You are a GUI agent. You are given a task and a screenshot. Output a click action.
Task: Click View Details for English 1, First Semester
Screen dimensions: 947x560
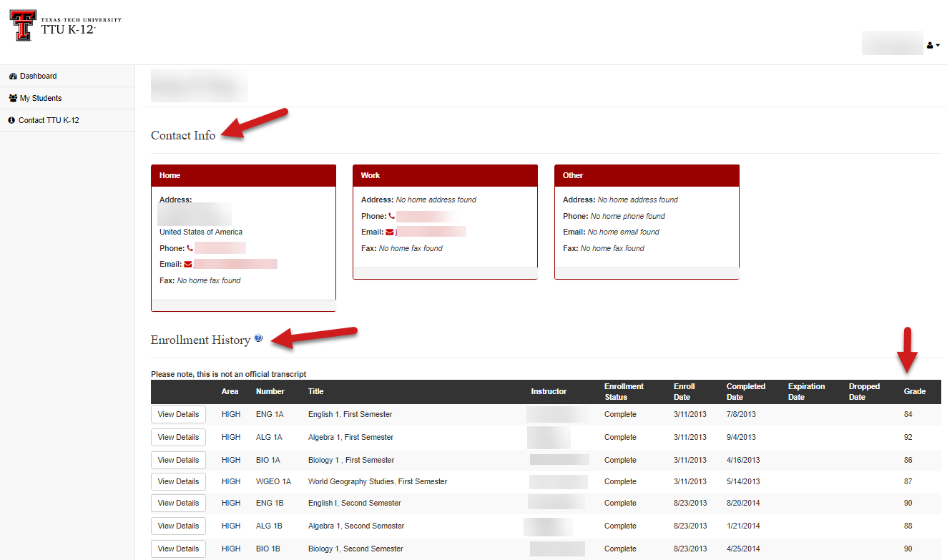(x=177, y=414)
